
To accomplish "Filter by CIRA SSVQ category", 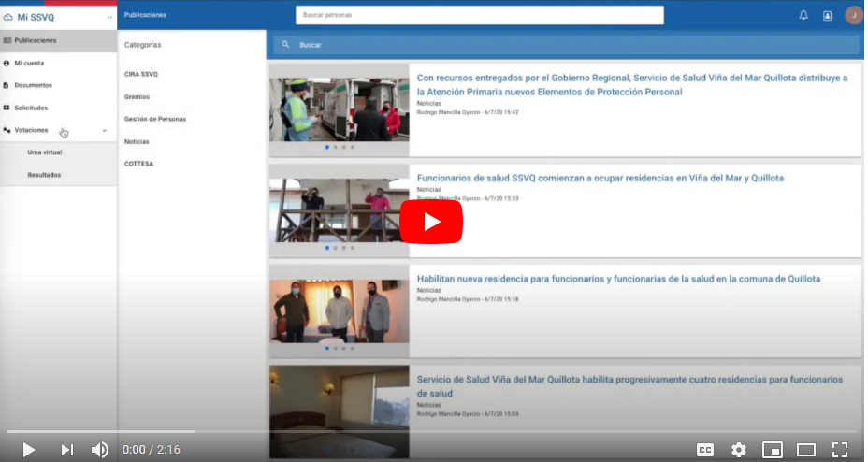I will tap(141, 74).
